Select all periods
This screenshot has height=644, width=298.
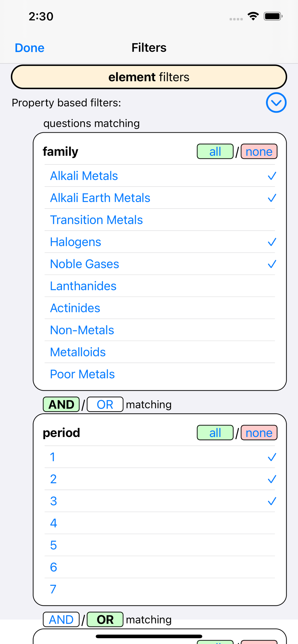click(215, 433)
